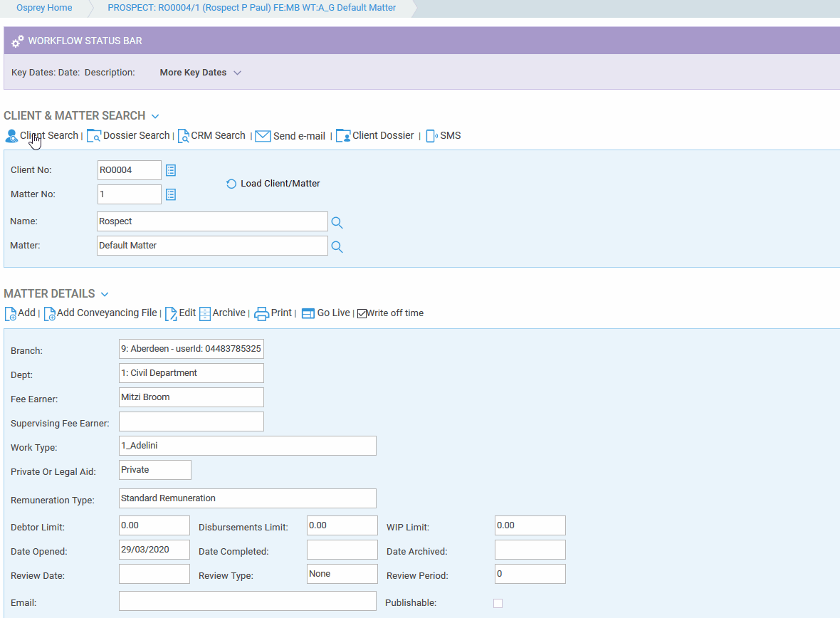Open Client Dossier
The image size is (840, 618).
[x=383, y=135]
